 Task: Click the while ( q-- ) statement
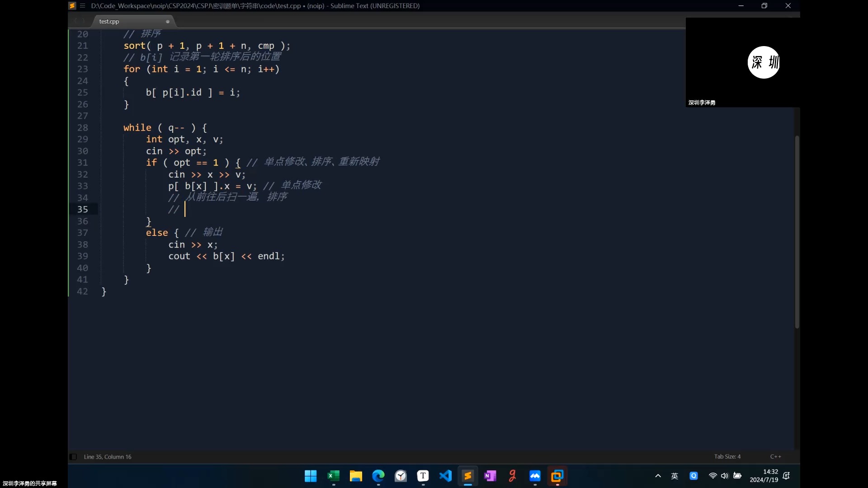click(165, 127)
